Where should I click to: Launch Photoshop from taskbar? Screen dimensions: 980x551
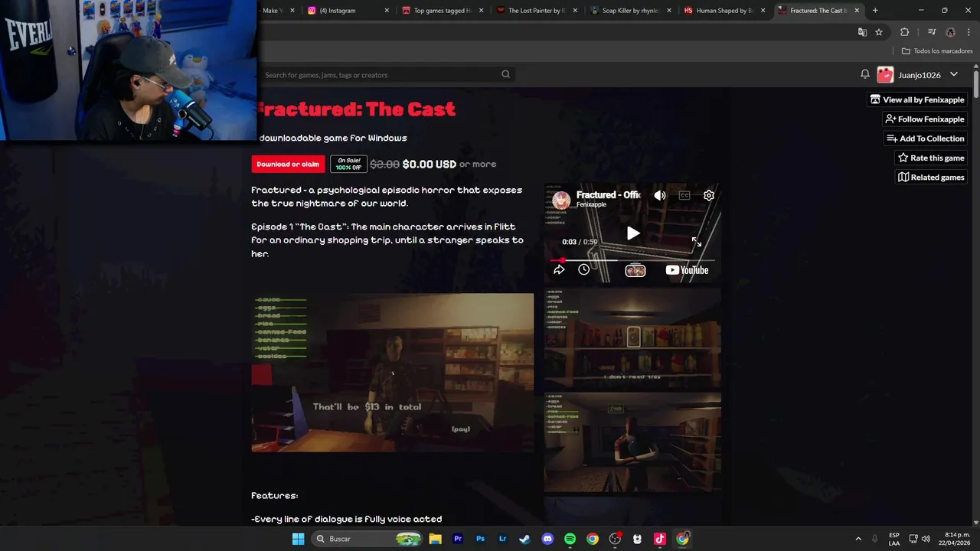click(480, 539)
